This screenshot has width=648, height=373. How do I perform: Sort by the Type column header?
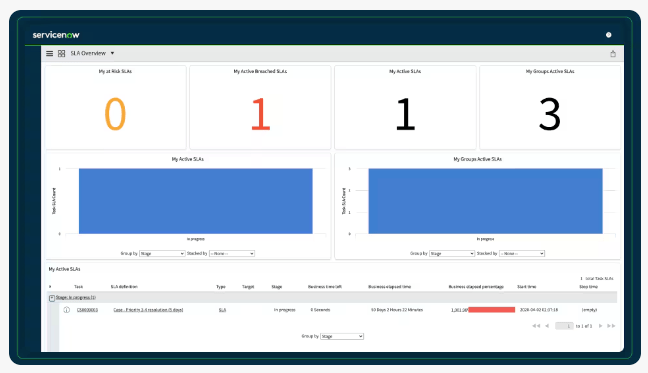(x=221, y=287)
